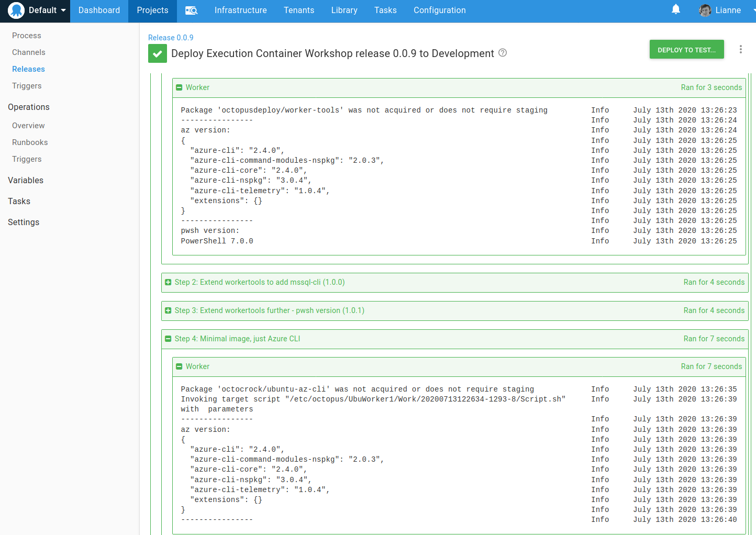
Task: Follow the Release 0.0.9 breadcrumb link
Action: (171, 38)
